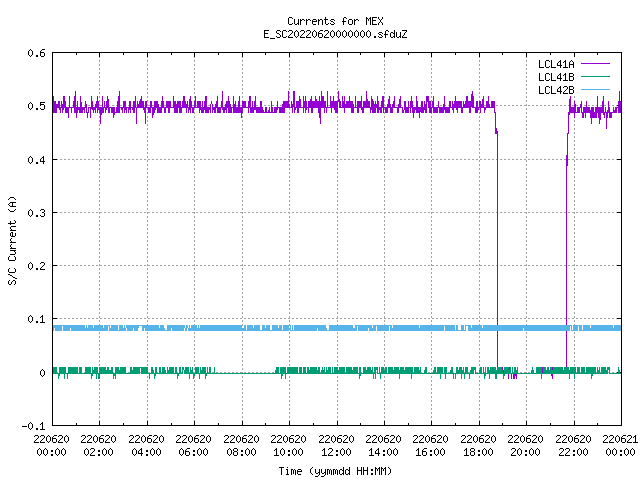Click the x-axis tick "220620 00:00"
This screenshot has width=640, height=480.
[x=51, y=446]
